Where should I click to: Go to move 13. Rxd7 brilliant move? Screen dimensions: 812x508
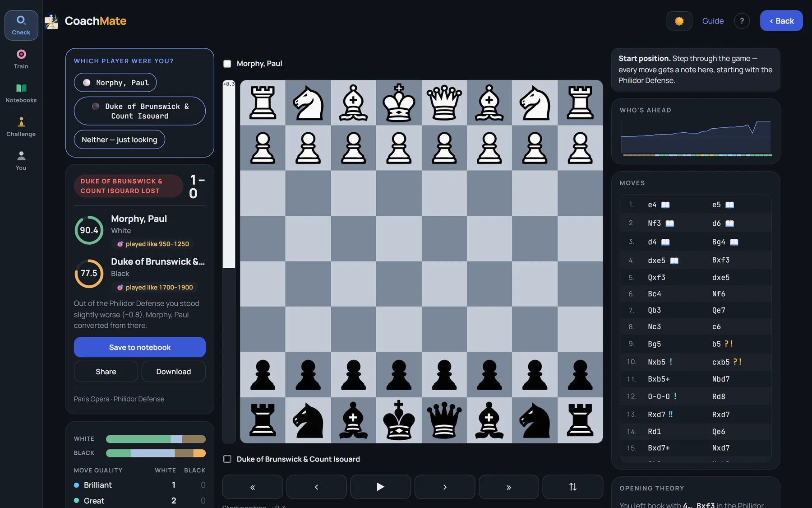(660, 415)
